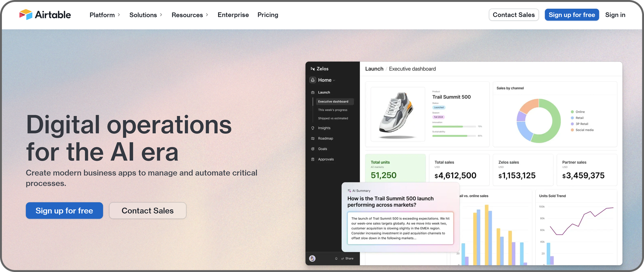Click the Home rocket icon
Viewport: 644px width, 272px height.
(x=313, y=80)
